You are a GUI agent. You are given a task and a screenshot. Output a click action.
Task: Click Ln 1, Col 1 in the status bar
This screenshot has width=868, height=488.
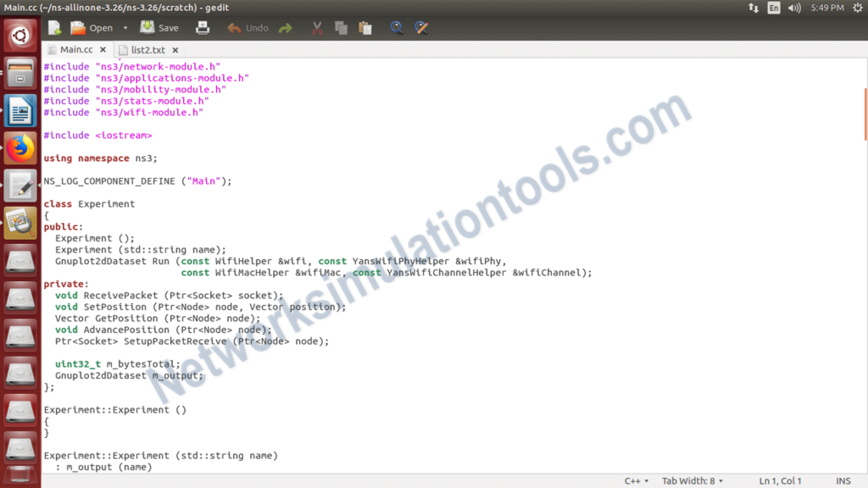click(x=780, y=480)
